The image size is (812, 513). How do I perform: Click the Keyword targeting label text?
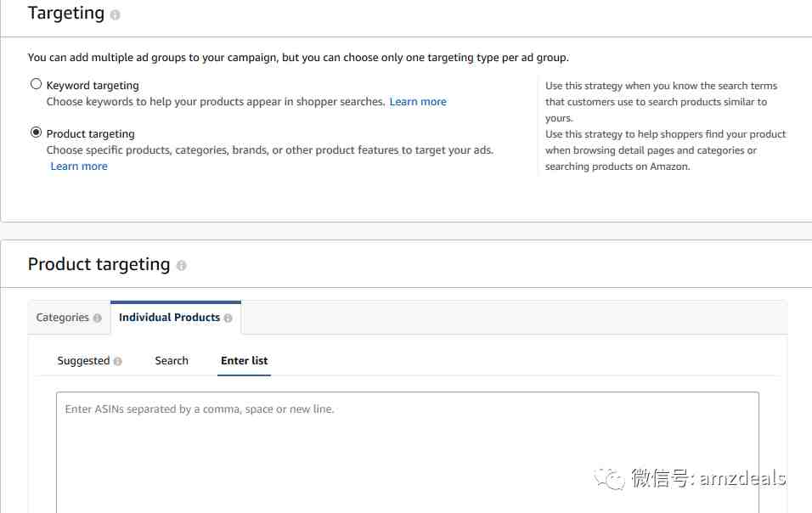(93, 86)
